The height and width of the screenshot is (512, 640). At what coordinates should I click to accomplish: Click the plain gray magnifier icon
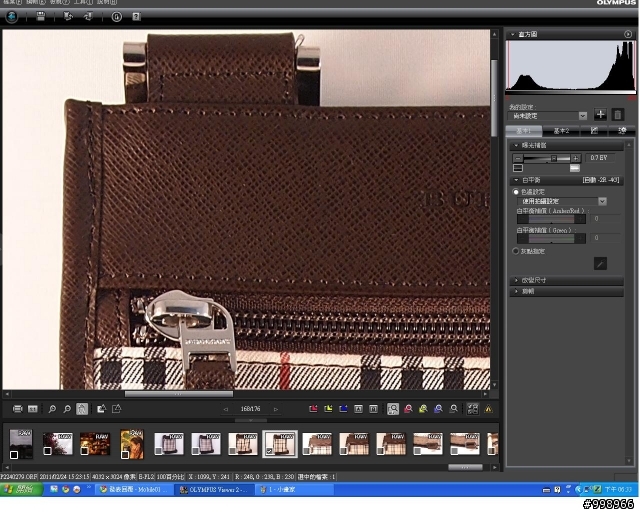[x=453, y=409]
